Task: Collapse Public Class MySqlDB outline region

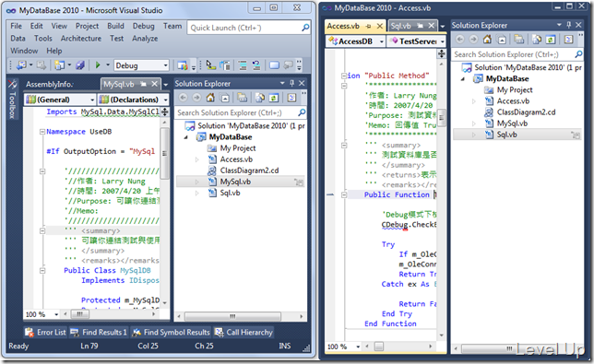Action: (x=42, y=271)
